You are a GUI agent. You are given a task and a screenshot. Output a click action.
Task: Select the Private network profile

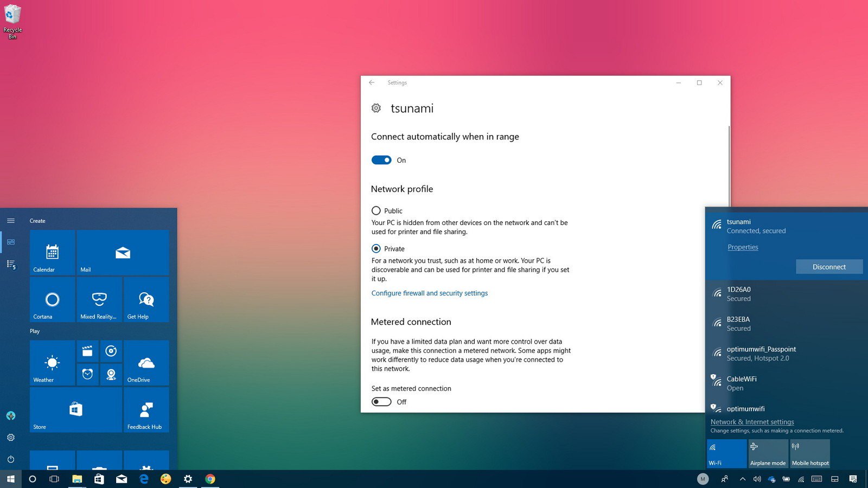(376, 248)
